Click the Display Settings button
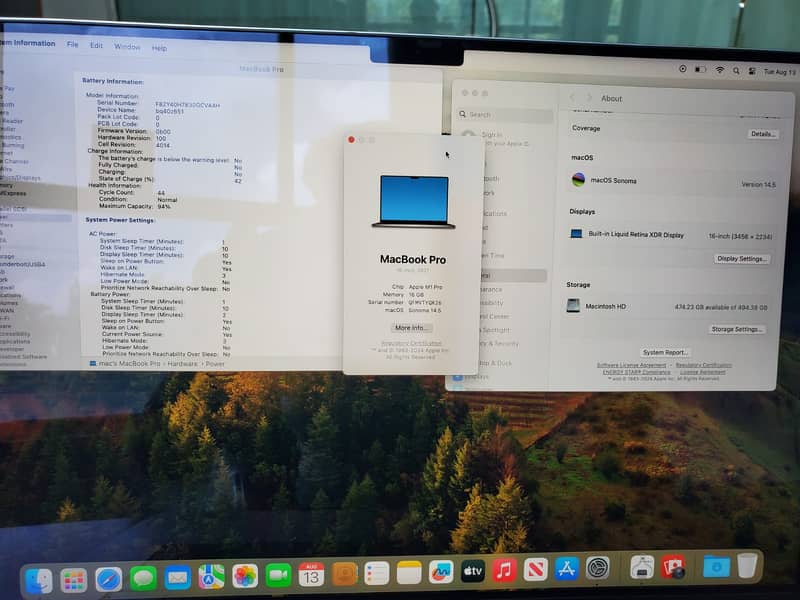 pos(742,258)
